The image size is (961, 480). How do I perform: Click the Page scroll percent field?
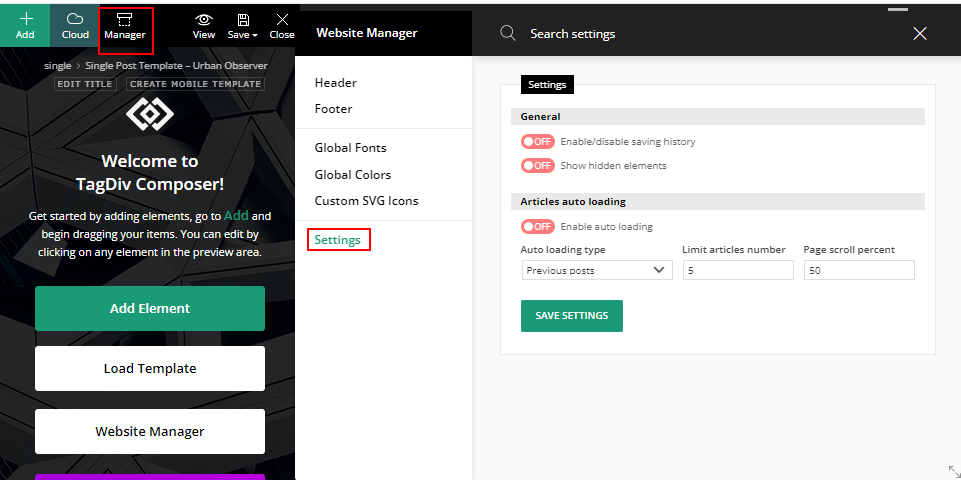click(859, 270)
